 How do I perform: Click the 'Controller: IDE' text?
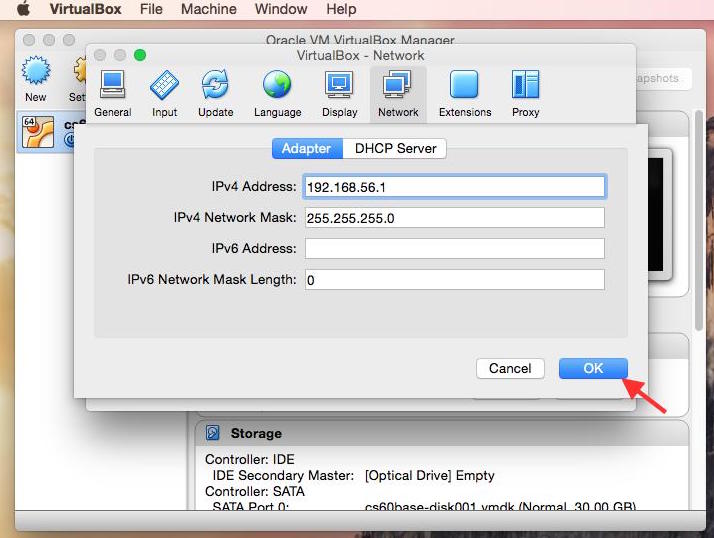point(250,459)
